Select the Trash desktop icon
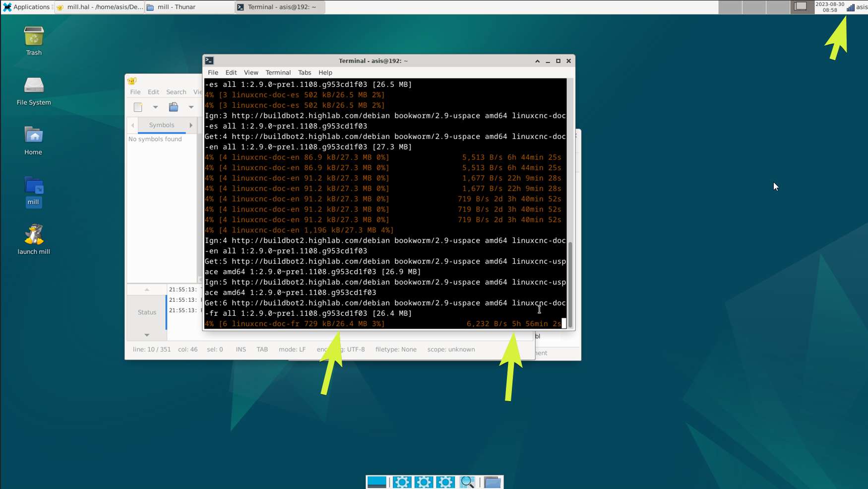 click(x=34, y=41)
